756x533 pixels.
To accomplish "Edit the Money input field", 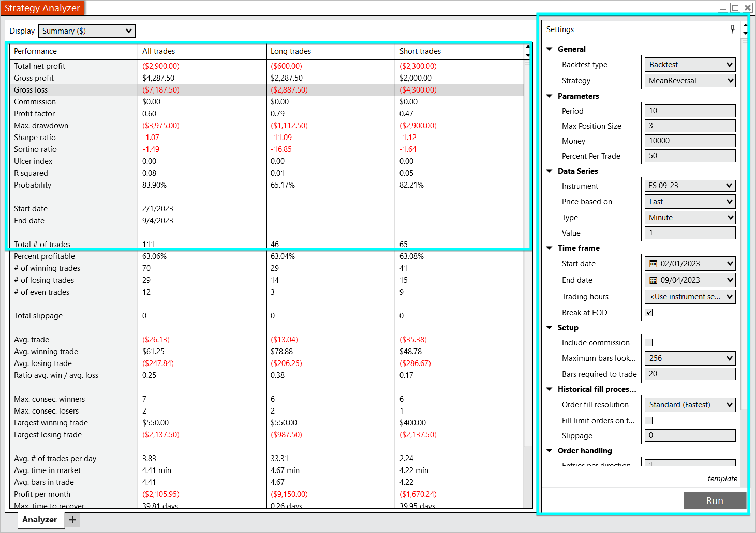I will coord(690,141).
